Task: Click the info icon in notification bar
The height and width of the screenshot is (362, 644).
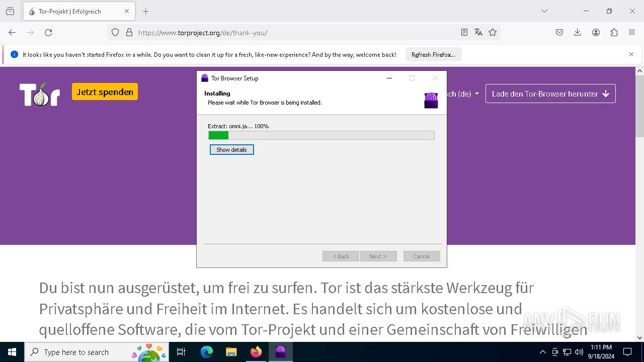Action: pyautogui.click(x=14, y=54)
